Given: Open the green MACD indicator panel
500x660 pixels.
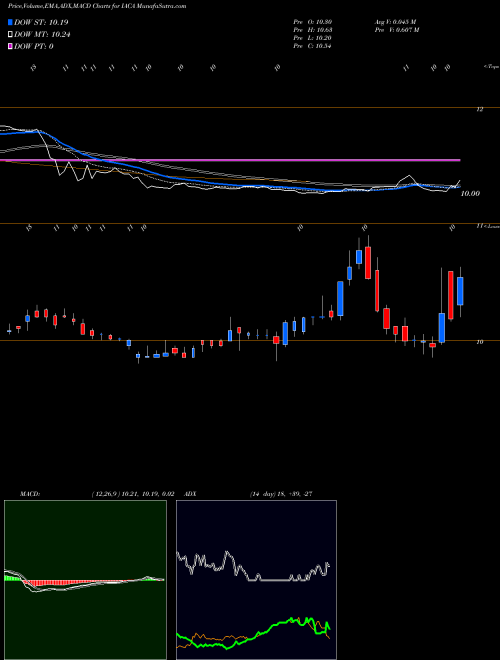Looking at the screenshot, I should 85,580.
